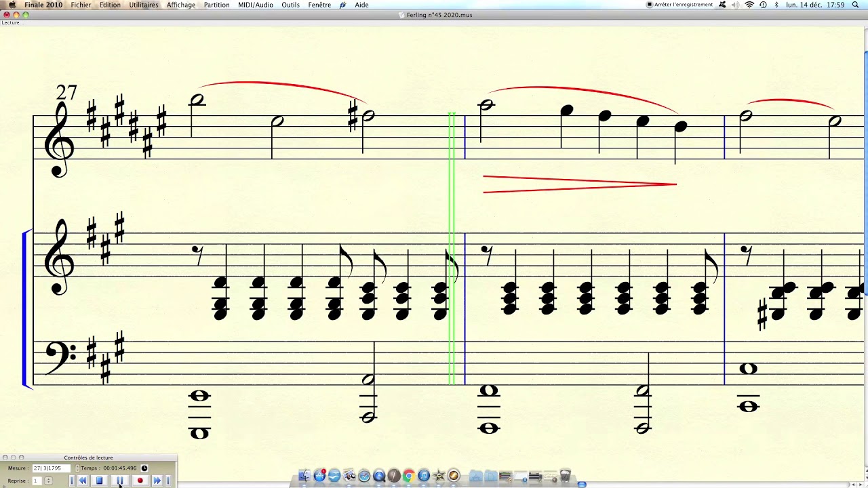The width and height of the screenshot is (868, 488).
Task: Open Preview app from the Dock
Action: click(x=349, y=476)
